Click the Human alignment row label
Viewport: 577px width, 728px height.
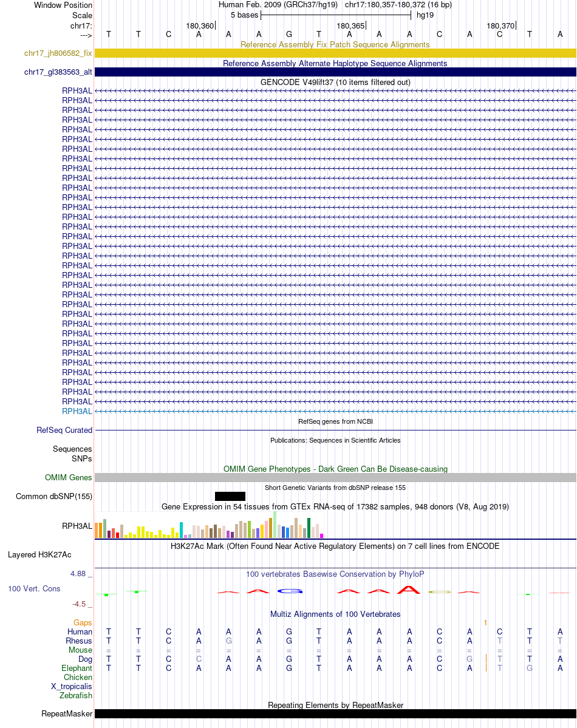point(80,632)
